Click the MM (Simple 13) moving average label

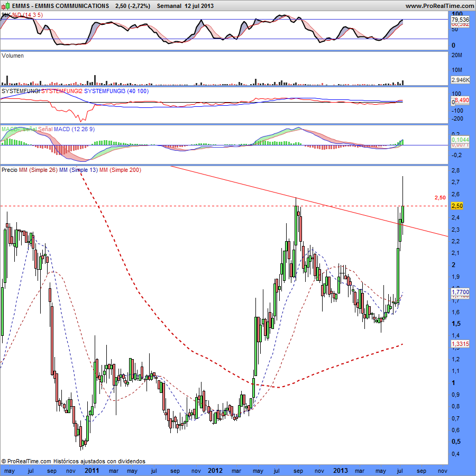(x=78, y=170)
